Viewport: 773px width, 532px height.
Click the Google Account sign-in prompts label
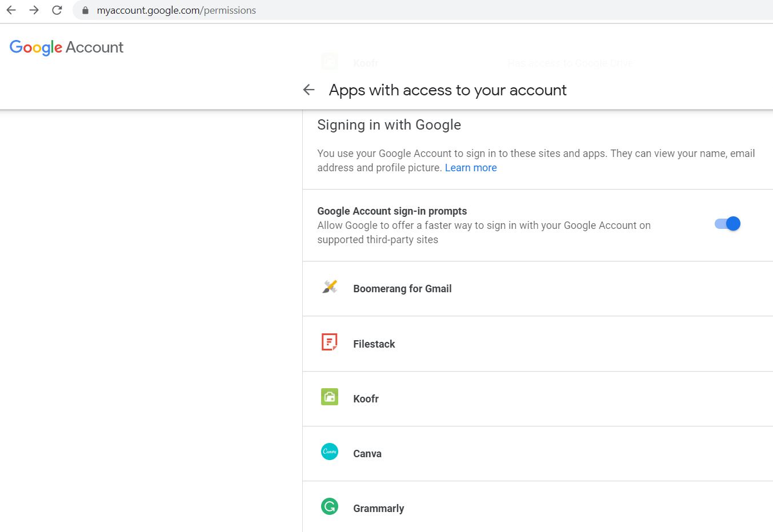(392, 211)
